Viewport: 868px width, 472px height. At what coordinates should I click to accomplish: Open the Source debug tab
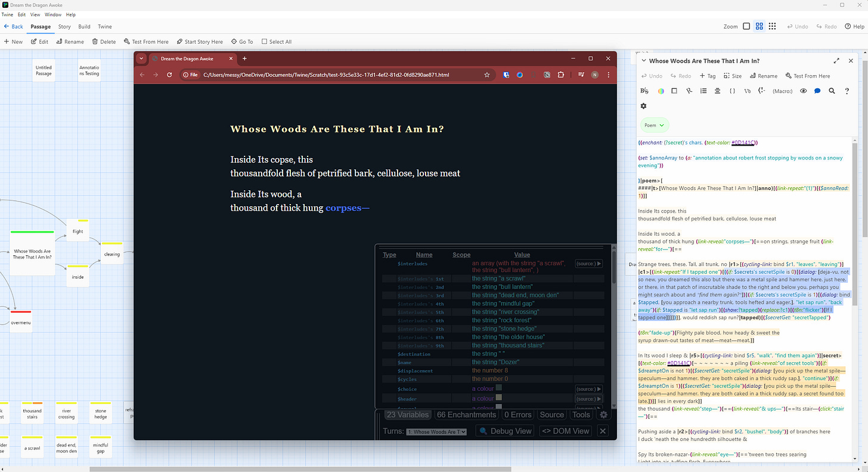click(x=552, y=415)
